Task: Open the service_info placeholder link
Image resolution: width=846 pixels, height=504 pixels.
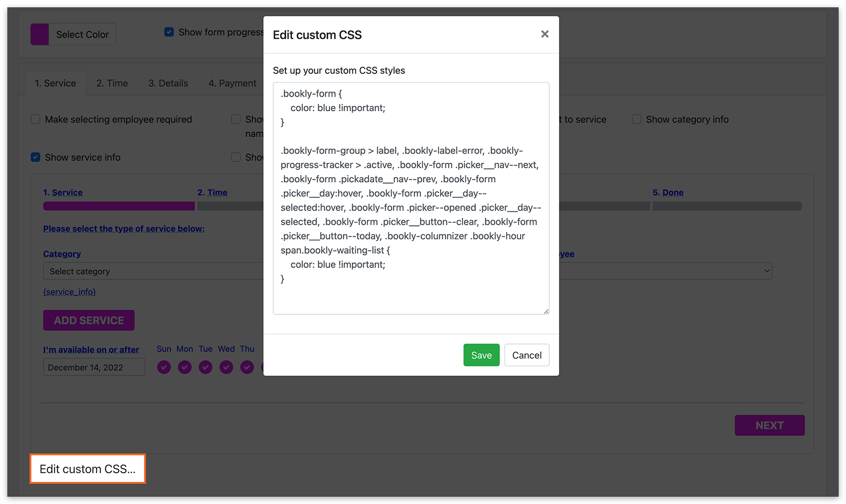Action: [x=69, y=291]
